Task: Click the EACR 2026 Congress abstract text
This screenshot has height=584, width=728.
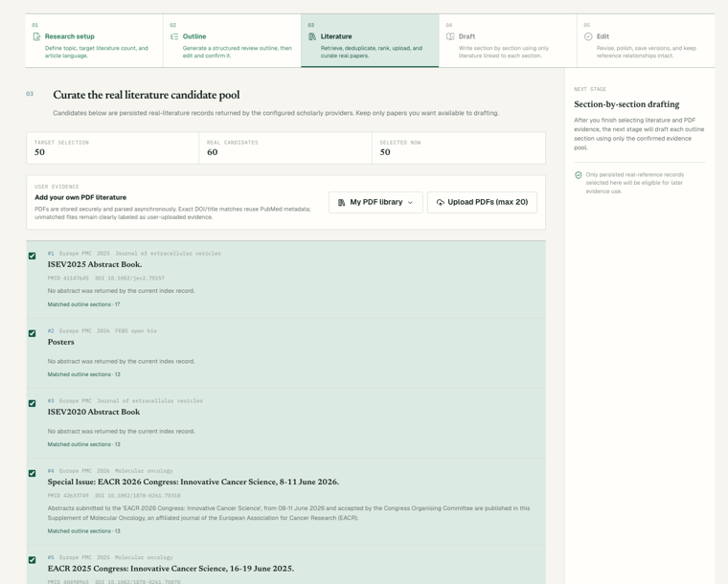Action: (x=288, y=513)
